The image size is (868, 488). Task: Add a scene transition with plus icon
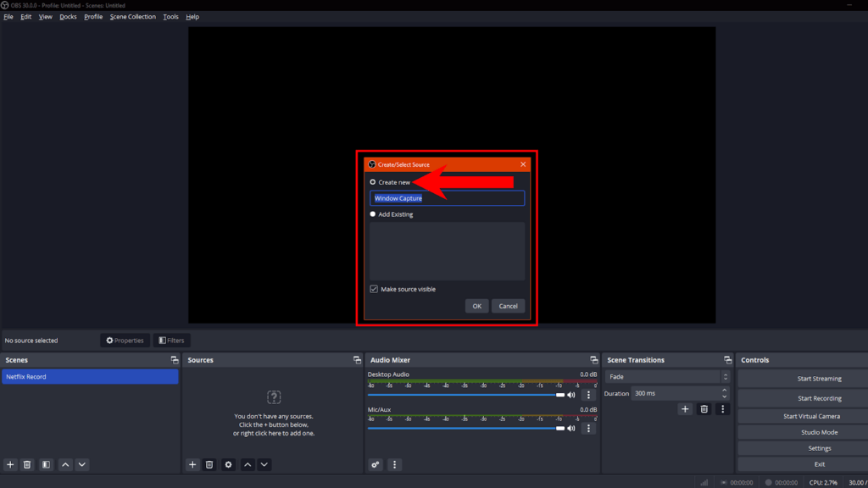tap(685, 409)
